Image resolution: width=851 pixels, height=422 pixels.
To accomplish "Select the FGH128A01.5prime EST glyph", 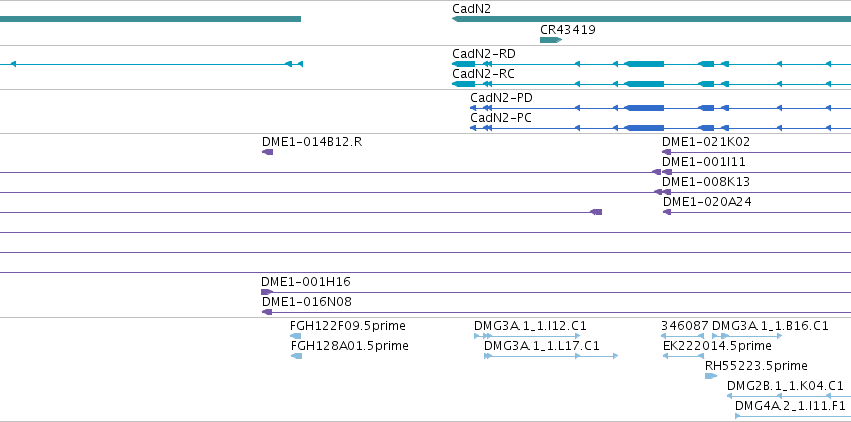I will coord(296,356).
